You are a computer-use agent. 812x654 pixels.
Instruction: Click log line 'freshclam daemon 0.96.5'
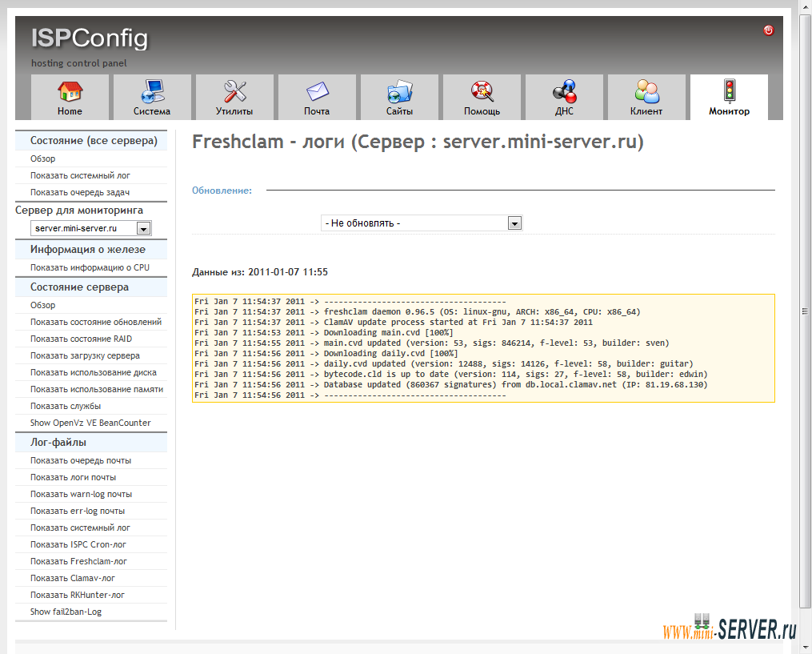tap(418, 312)
